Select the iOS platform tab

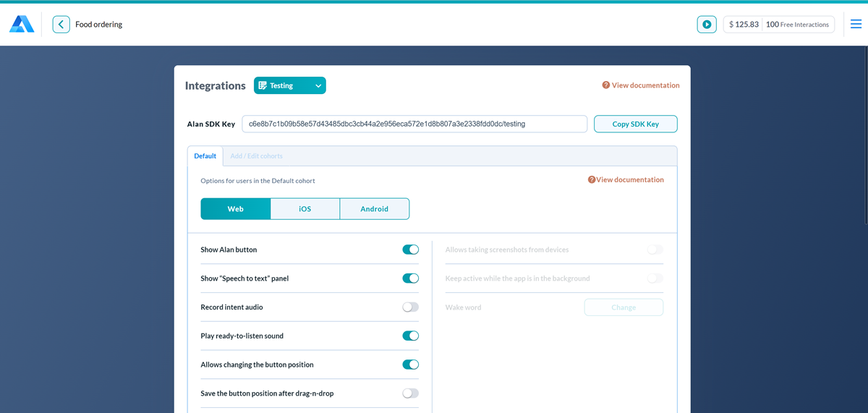(x=305, y=209)
